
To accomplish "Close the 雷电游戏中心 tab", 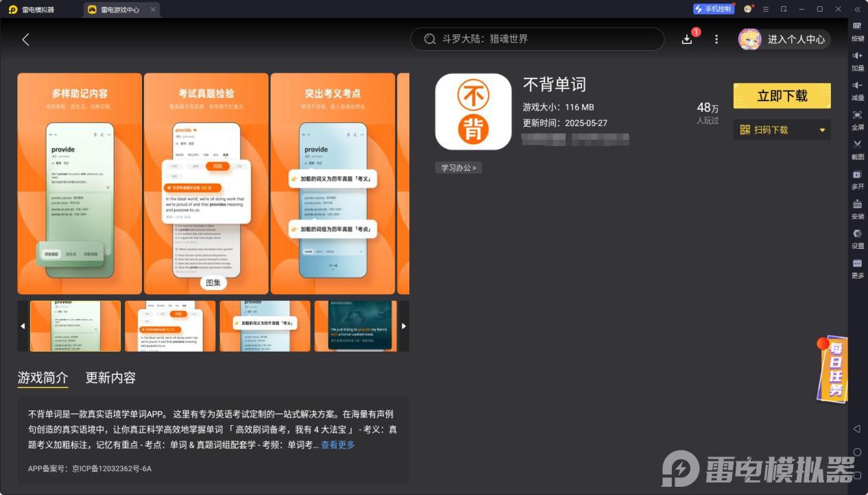I will coord(153,9).
